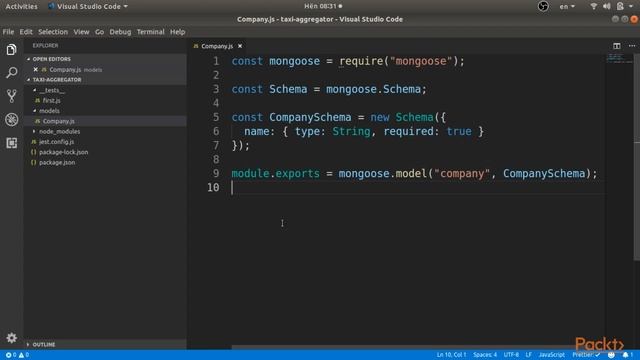The width and height of the screenshot is (640, 360).
Task: Open the Terminal menu
Action: coord(150,32)
